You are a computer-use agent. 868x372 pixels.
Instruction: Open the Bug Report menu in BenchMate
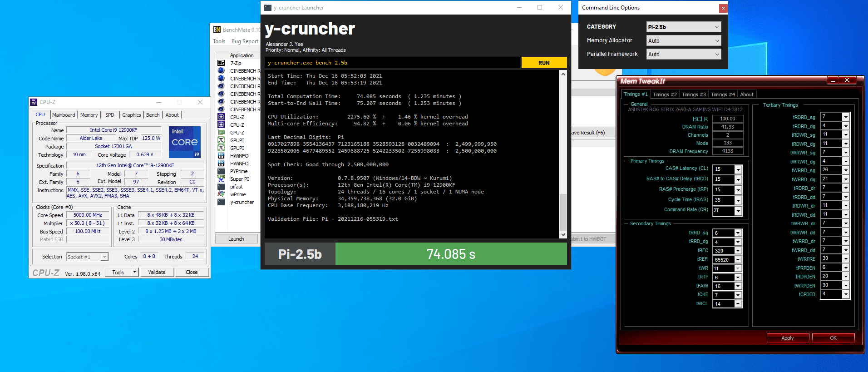coord(245,41)
